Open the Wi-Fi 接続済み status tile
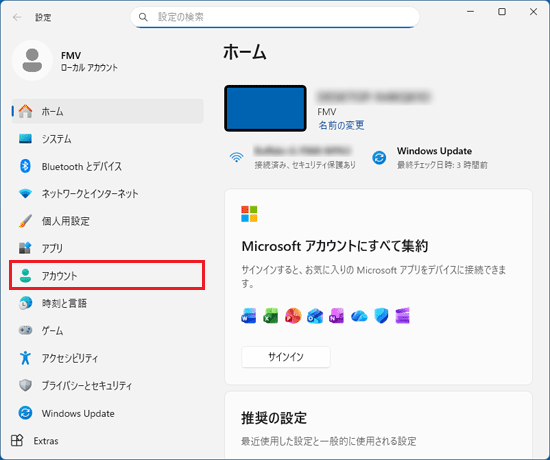 pyautogui.click(x=293, y=158)
